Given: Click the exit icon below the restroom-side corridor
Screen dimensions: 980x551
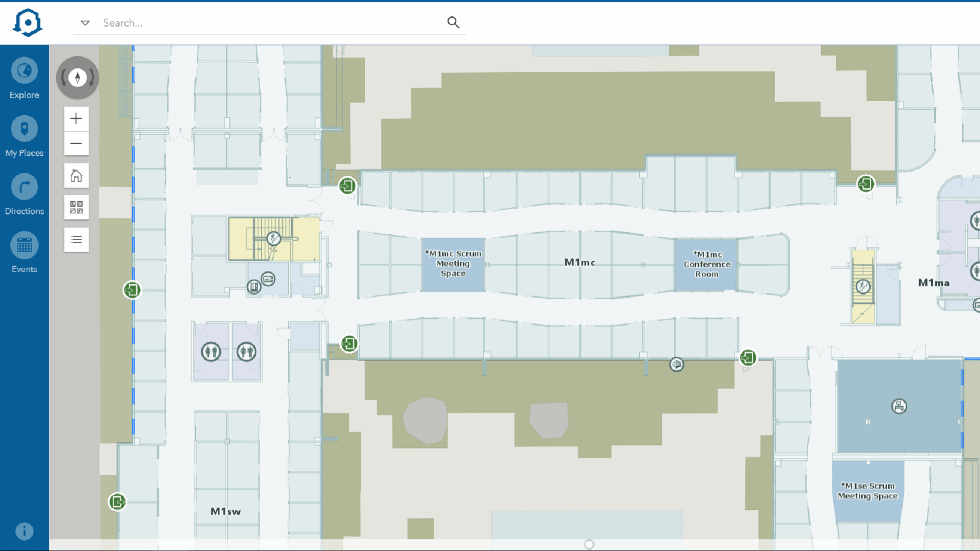Looking at the screenshot, I should click(x=349, y=343).
